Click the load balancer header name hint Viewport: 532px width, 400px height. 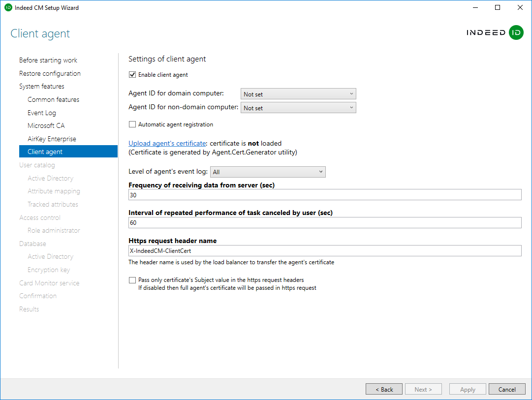click(231, 262)
